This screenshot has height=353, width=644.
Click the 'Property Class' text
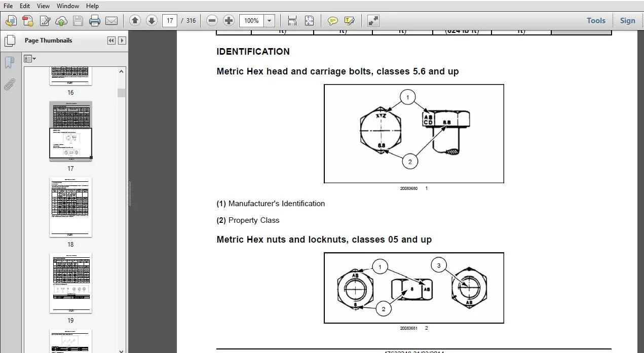[254, 220]
